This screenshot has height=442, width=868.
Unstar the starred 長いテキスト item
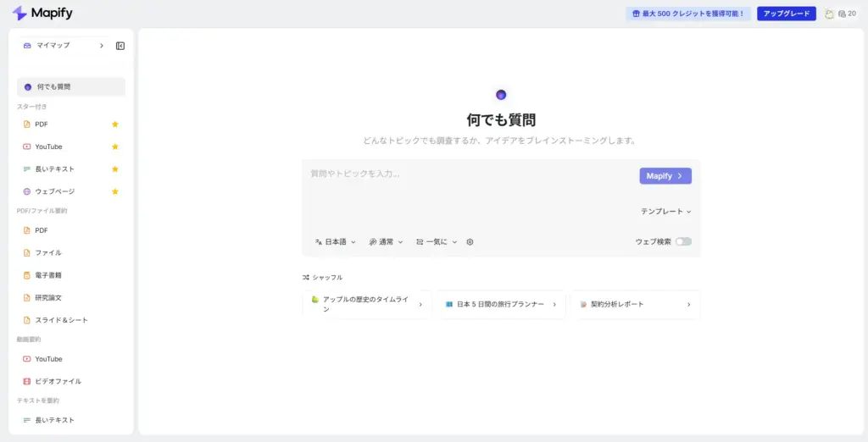click(x=115, y=169)
